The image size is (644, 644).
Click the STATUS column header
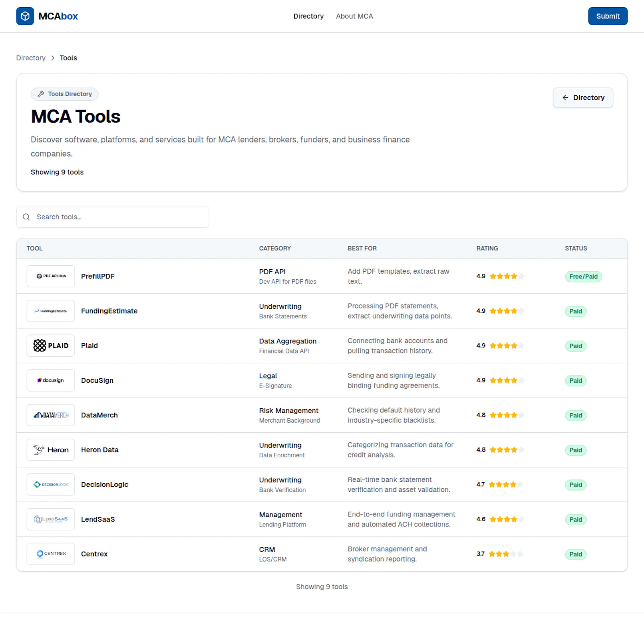pos(576,248)
